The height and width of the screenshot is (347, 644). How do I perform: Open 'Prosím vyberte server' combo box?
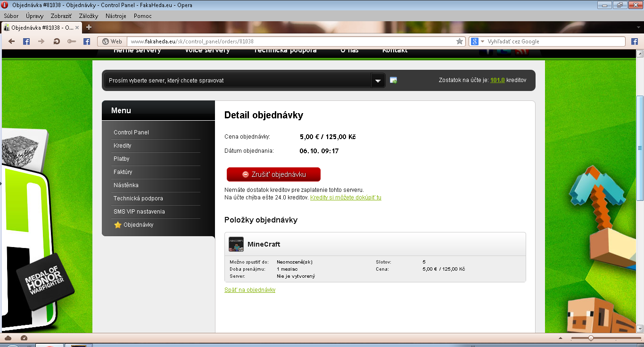tap(244, 81)
